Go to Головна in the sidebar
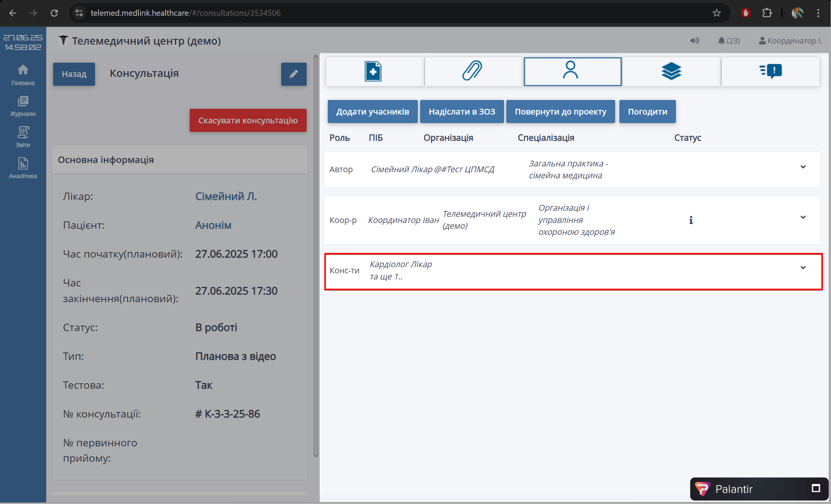The width and height of the screenshot is (831, 504). pyautogui.click(x=23, y=75)
